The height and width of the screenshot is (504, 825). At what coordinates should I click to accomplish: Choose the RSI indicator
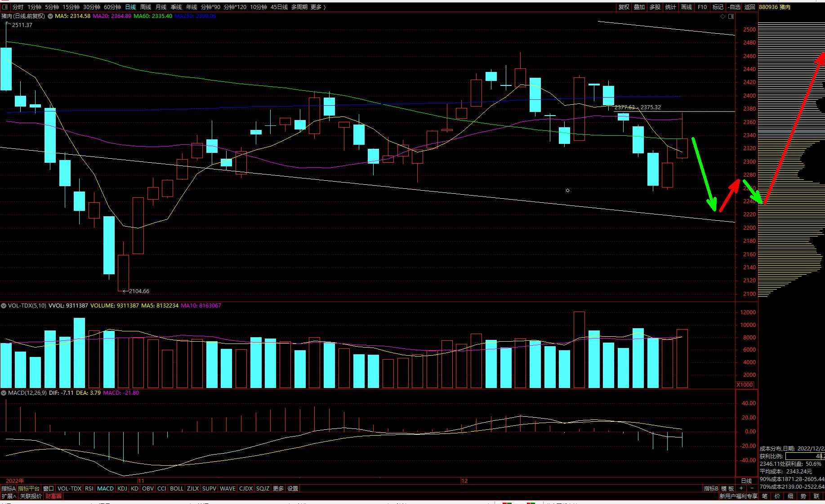click(x=89, y=488)
